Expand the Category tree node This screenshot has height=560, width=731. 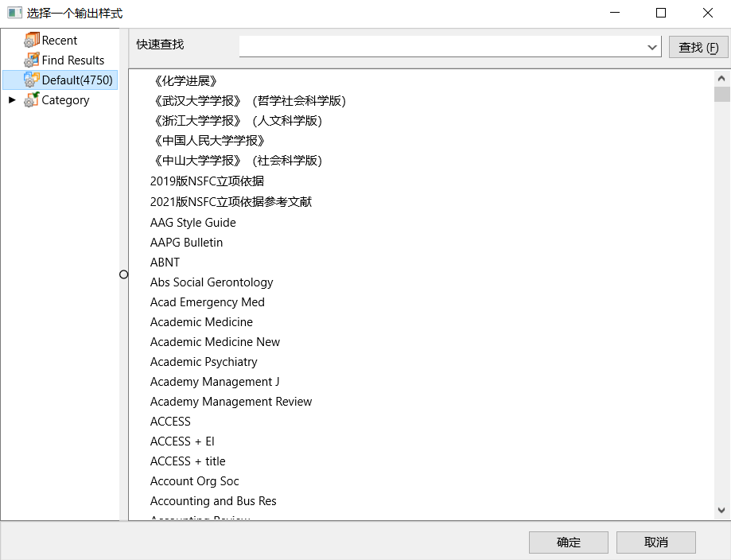pyautogui.click(x=12, y=99)
